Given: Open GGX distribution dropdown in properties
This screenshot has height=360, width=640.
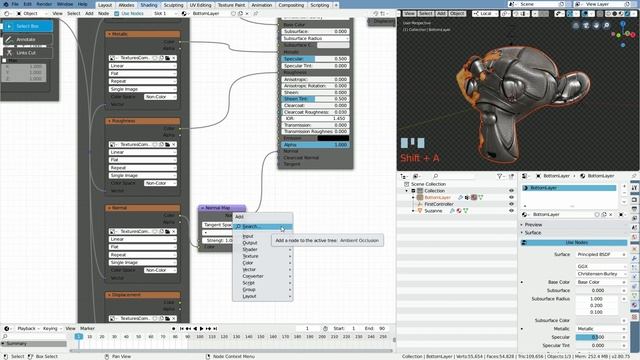Looking at the screenshot, I should pyautogui.click(x=601, y=266).
